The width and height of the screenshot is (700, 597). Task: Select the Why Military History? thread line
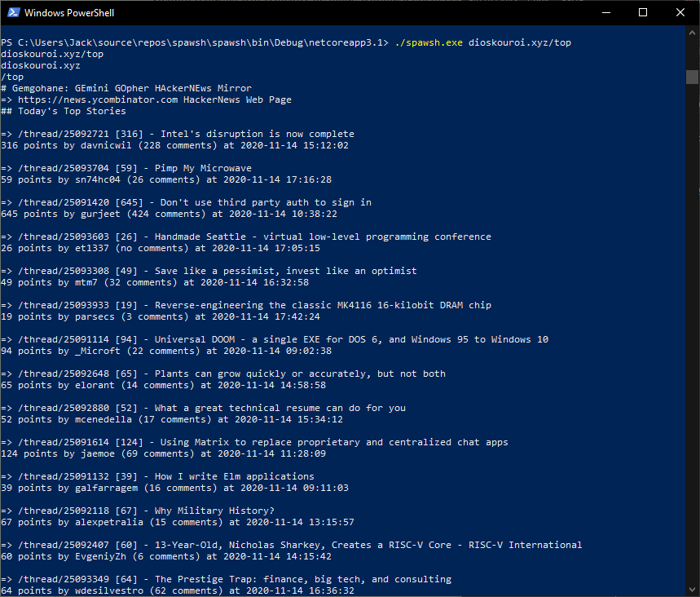(138, 511)
